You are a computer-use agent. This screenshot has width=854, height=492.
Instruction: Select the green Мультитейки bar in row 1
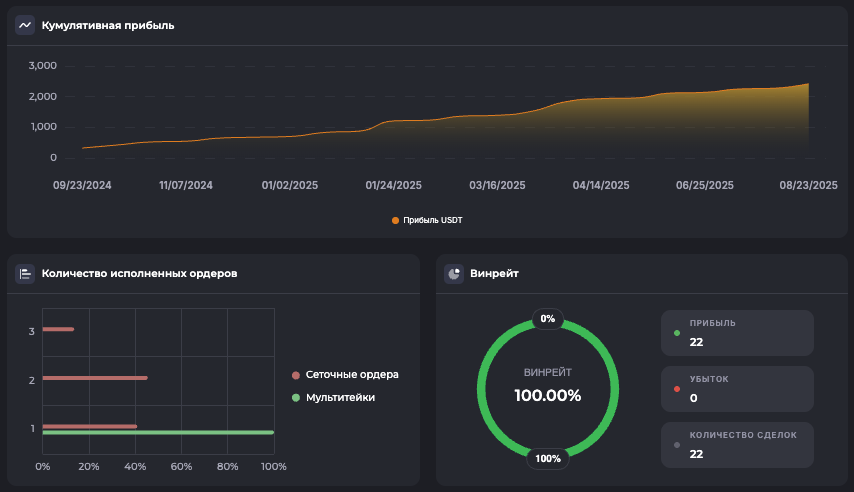[158, 433]
